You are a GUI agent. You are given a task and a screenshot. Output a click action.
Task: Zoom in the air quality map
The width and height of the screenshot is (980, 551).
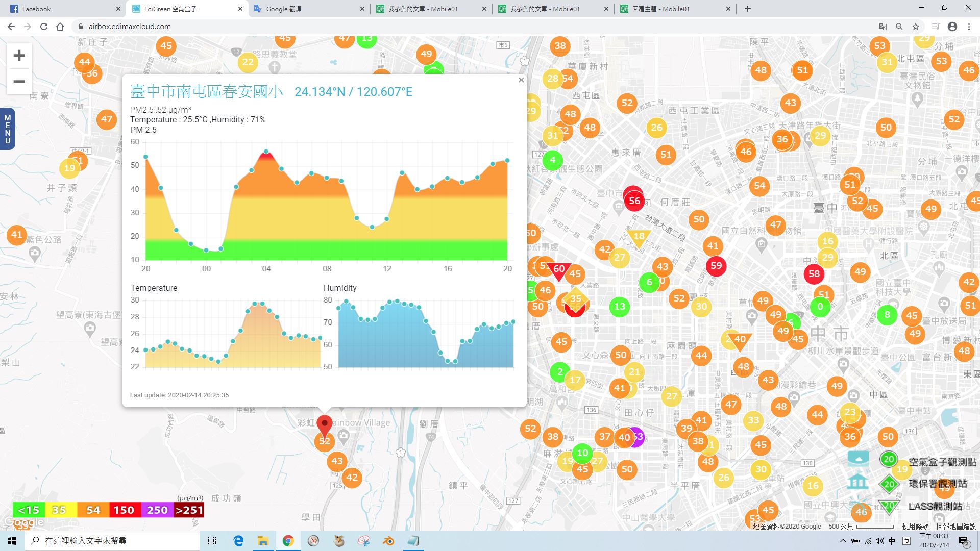tap(19, 55)
